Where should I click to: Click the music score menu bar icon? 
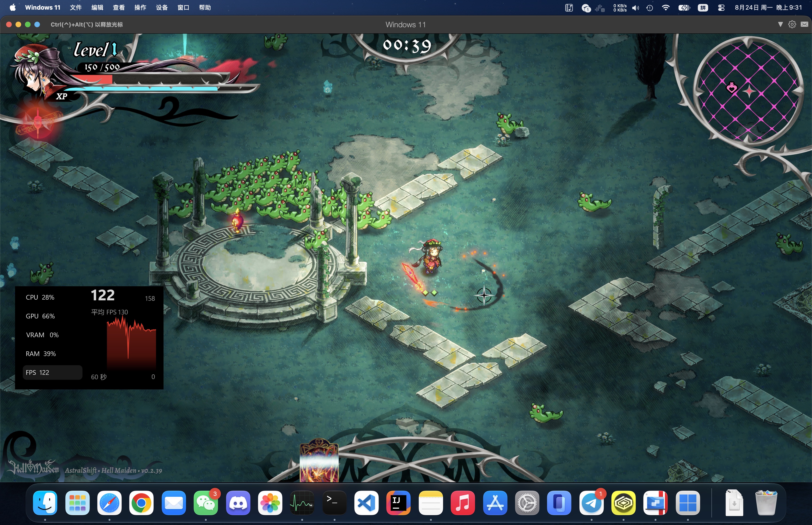[569, 8]
